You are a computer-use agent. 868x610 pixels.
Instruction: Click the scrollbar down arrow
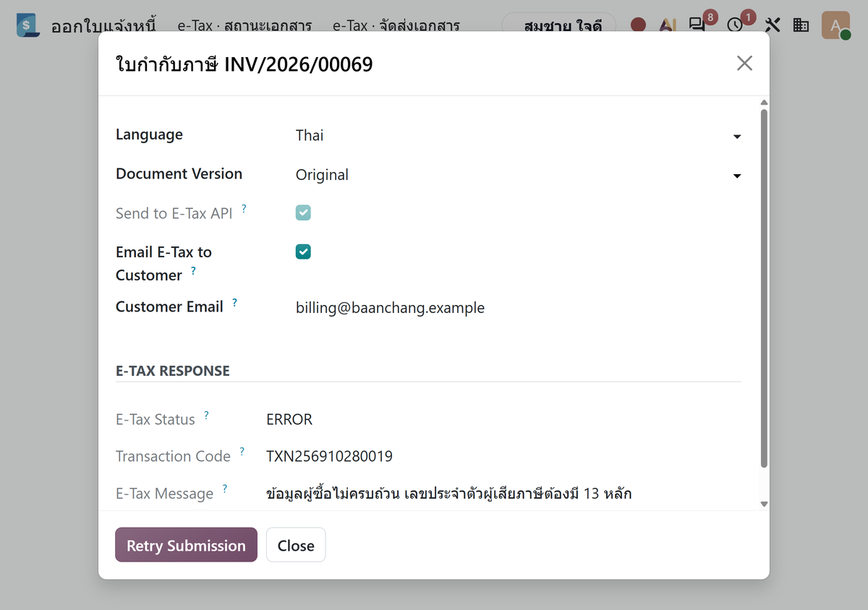[x=764, y=504]
